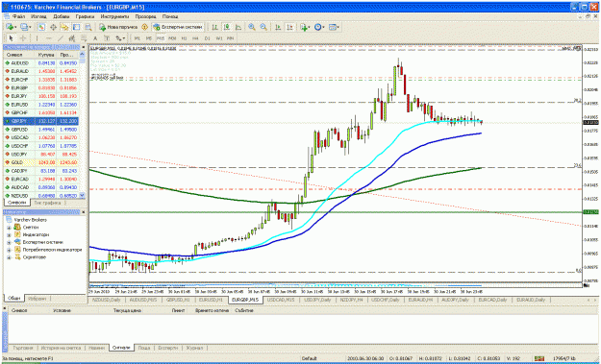Click the New Chart toolbar icon
Image resolution: width=601 pixels, height=364 pixels.
[x=11, y=27]
